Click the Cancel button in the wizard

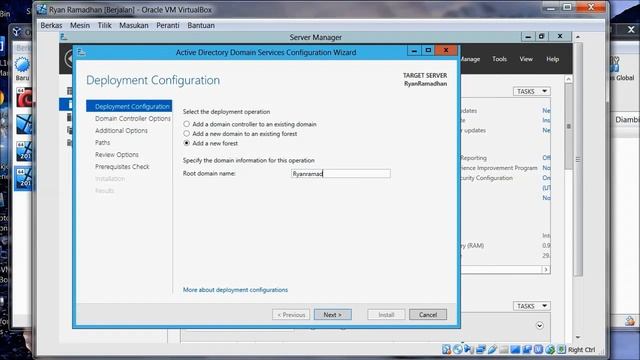coord(428,315)
